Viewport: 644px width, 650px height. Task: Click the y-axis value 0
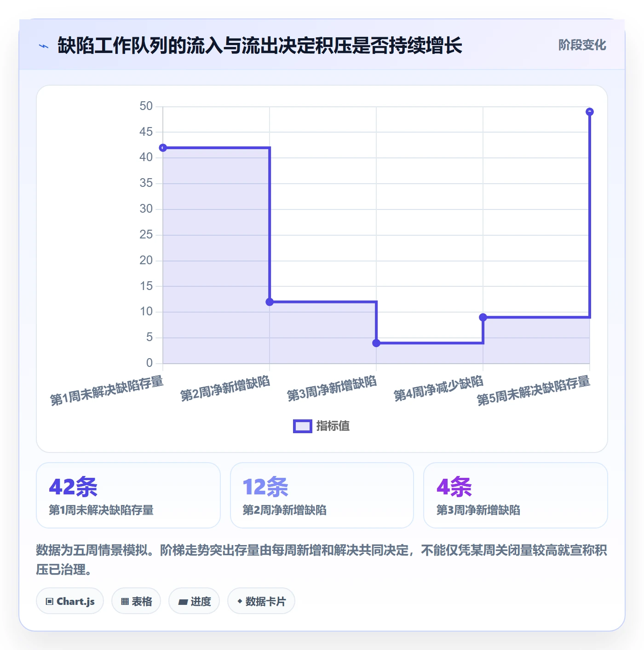pyautogui.click(x=149, y=363)
